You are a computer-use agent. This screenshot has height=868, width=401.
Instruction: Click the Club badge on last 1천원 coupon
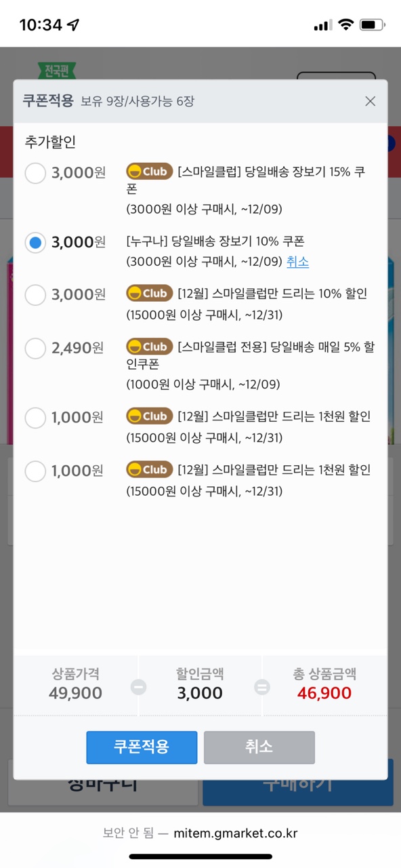pos(149,469)
